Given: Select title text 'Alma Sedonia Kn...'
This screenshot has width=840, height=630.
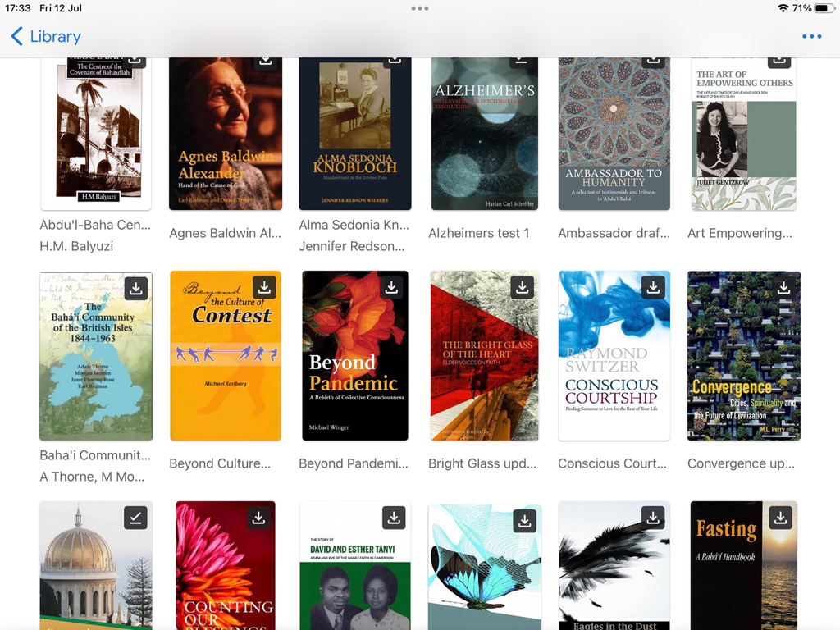Looking at the screenshot, I should point(354,225).
